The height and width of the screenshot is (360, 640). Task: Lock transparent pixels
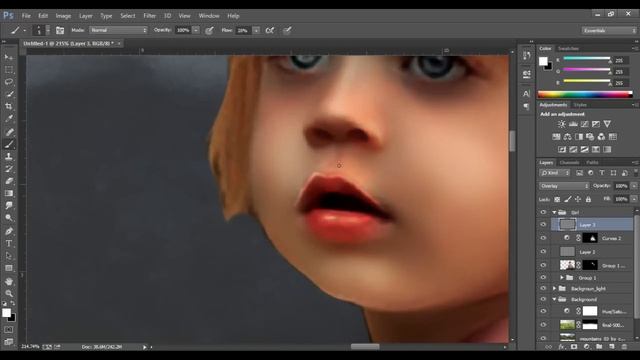(x=557, y=199)
